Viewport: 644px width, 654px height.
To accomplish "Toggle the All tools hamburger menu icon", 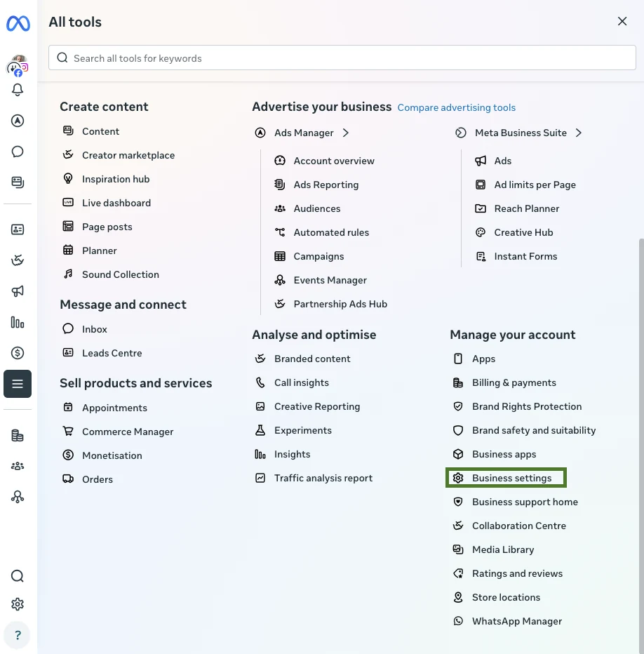I will coord(18,384).
